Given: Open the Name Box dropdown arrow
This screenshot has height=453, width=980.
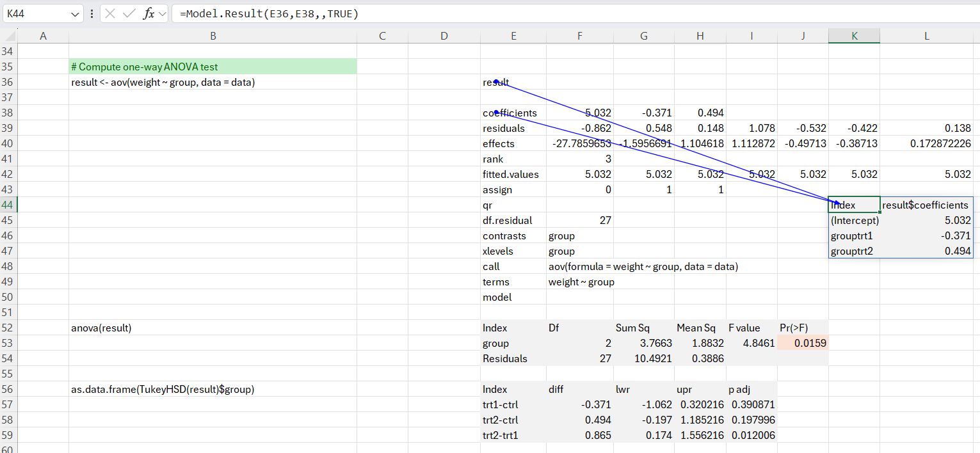Looking at the screenshot, I should pos(76,13).
